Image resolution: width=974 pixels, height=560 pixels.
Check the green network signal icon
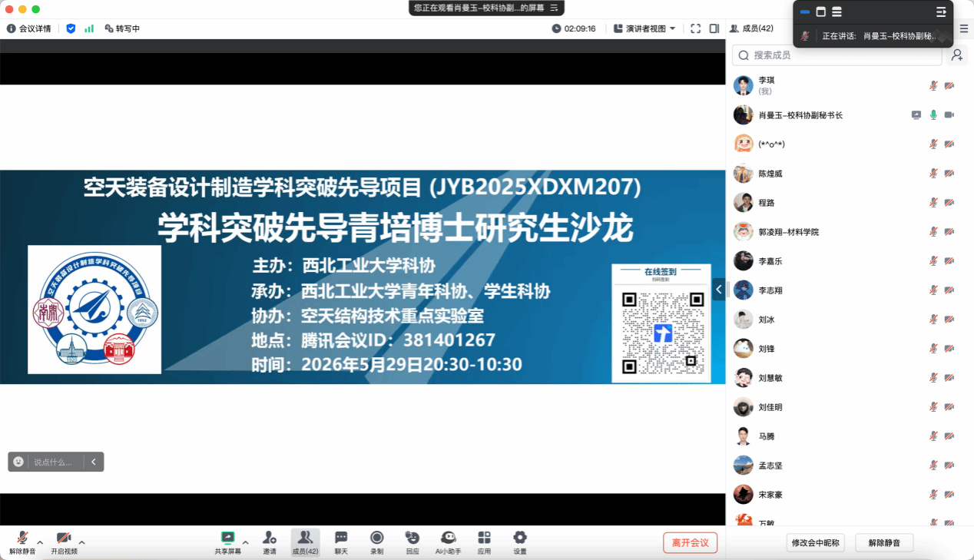(x=89, y=28)
